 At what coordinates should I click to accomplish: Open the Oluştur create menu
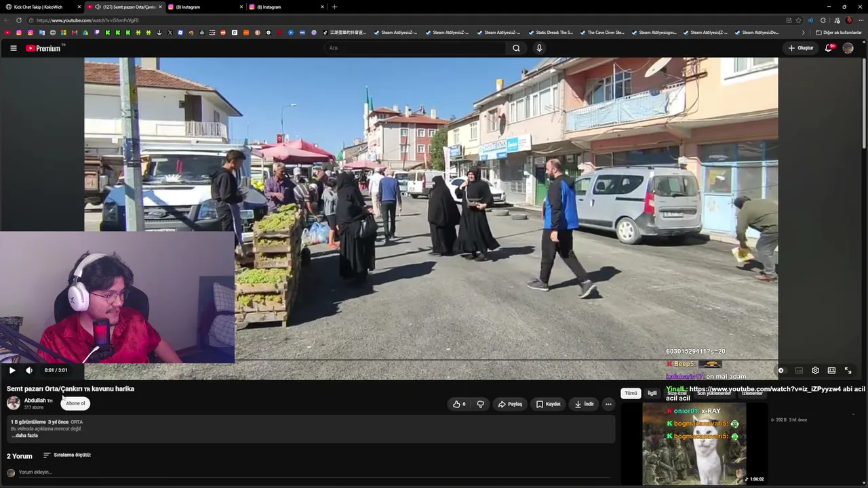(x=801, y=48)
